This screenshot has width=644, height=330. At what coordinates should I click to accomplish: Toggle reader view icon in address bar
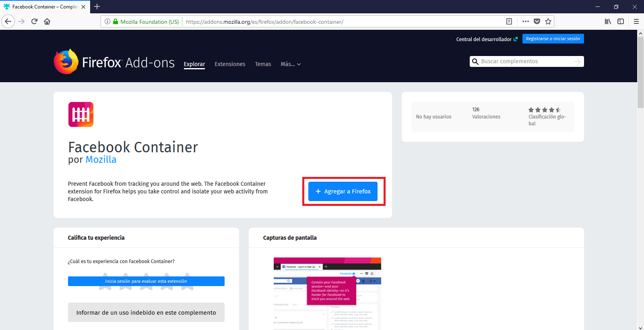pyautogui.click(x=509, y=21)
